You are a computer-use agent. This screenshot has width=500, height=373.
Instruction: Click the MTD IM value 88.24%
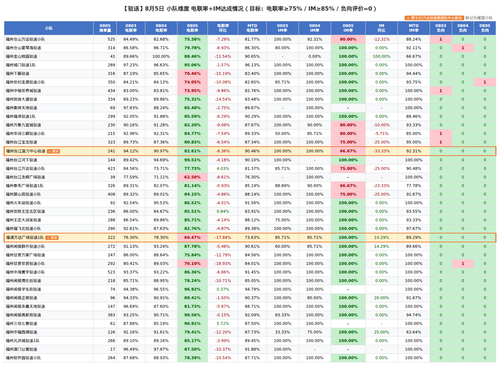[x=414, y=39]
